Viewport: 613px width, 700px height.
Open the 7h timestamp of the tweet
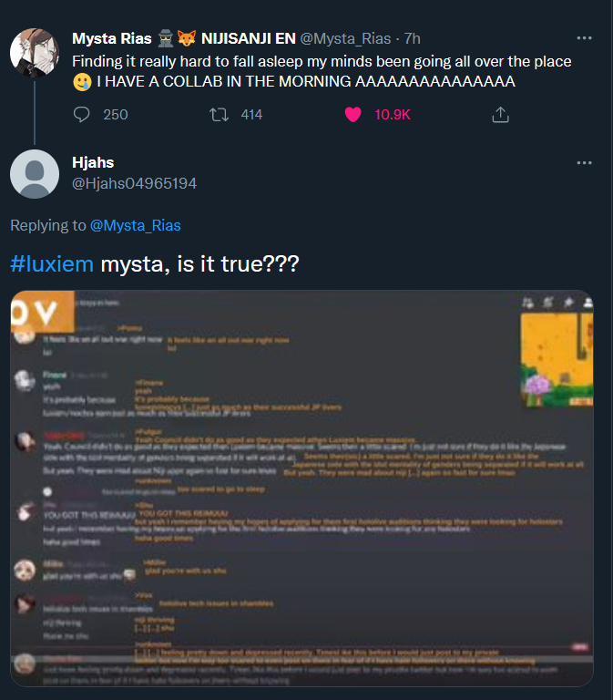coord(413,39)
